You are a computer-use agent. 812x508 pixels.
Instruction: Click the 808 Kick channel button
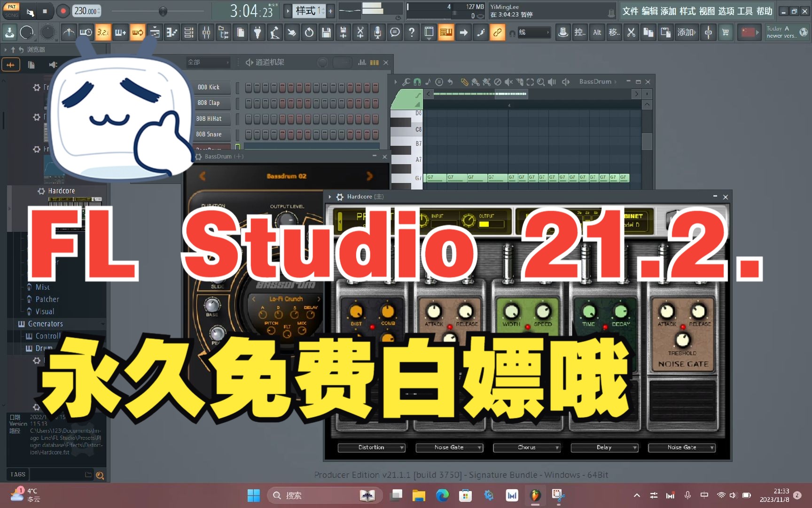(211, 87)
